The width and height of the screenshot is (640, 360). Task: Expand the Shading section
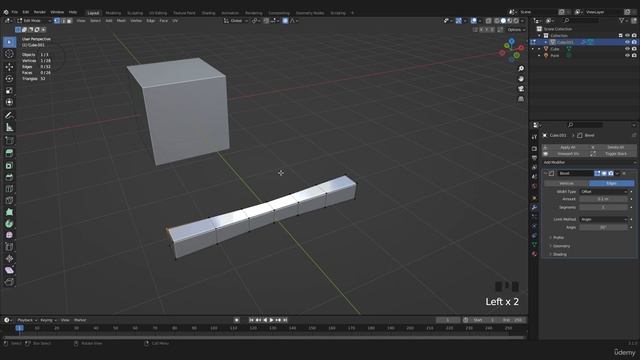[559, 254]
